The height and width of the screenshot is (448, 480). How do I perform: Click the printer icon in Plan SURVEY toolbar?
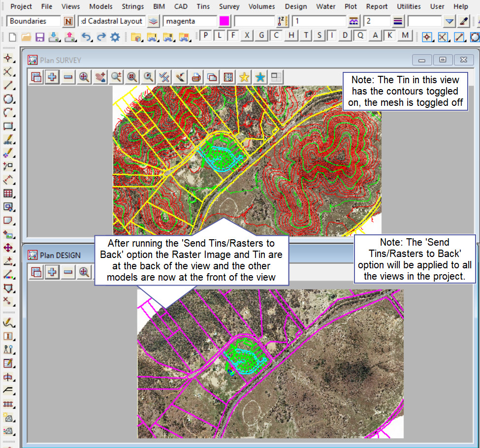click(x=196, y=77)
